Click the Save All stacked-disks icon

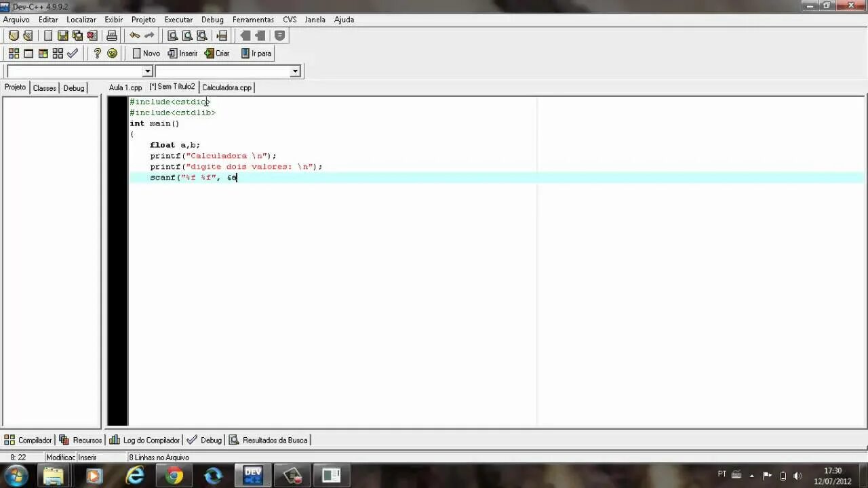tap(77, 36)
